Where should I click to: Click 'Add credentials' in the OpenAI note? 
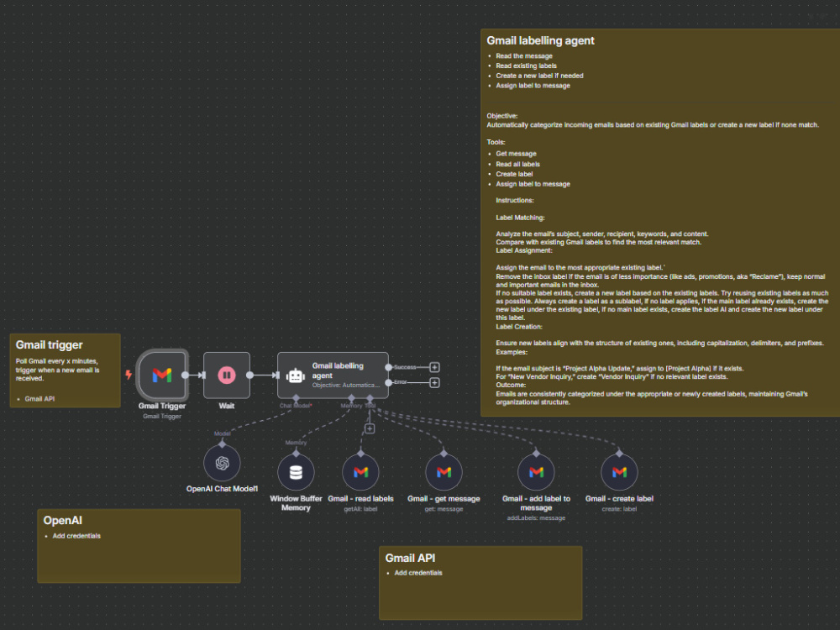[x=76, y=536]
